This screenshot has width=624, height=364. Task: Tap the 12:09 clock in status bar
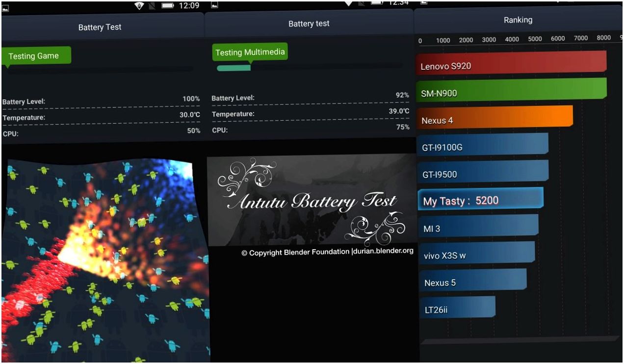coord(189,6)
